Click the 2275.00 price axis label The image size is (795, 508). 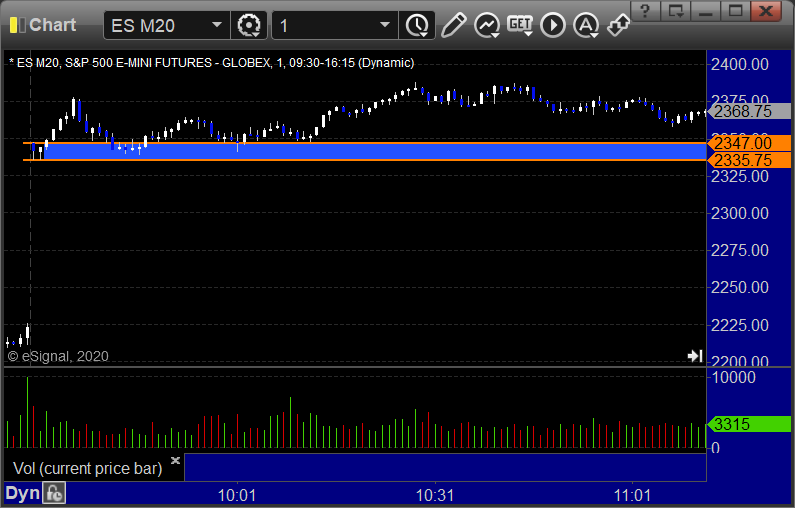pos(740,250)
